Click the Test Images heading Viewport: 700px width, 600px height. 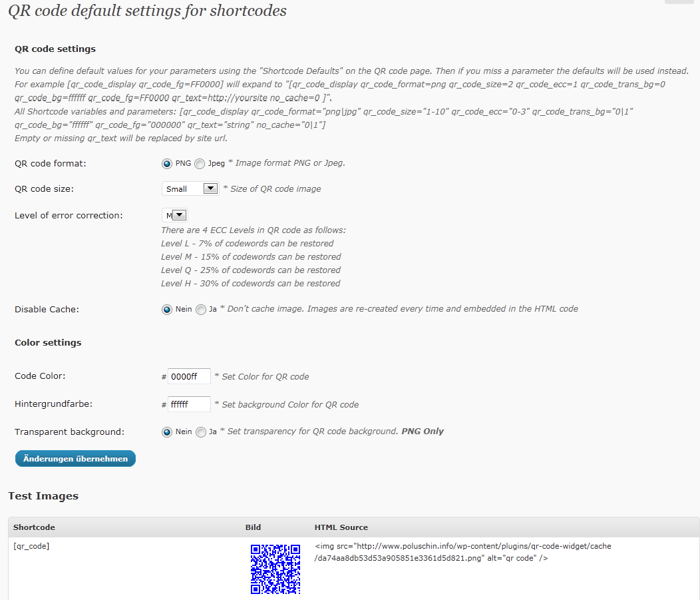[x=43, y=496]
